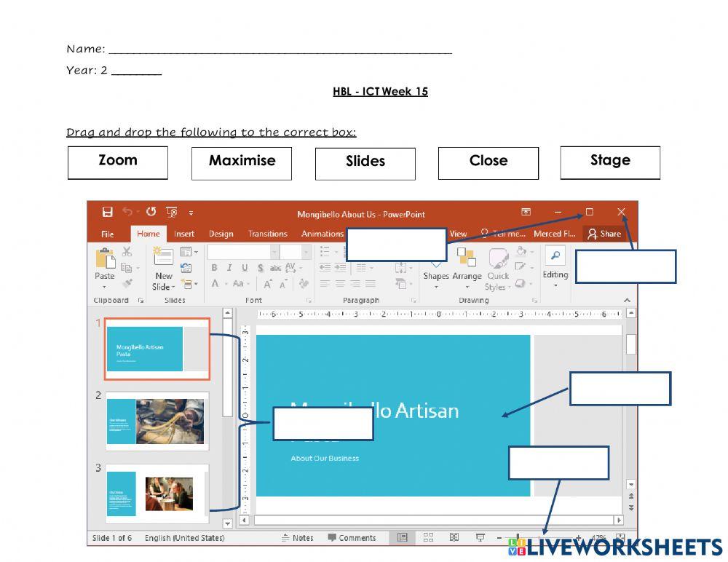Select slide 2 thumbnail with pasta photo
The height and width of the screenshot is (562, 728).
point(157,421)
